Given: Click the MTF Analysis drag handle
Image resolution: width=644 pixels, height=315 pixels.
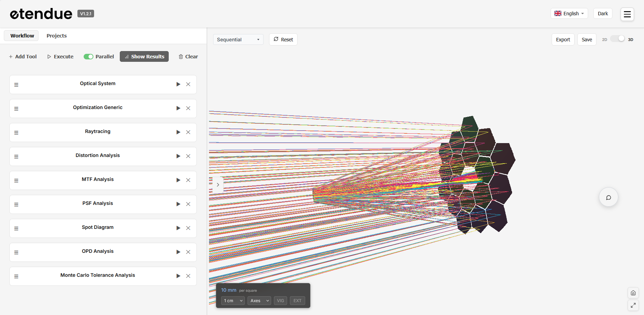Looking at the screenshot, I should (x=16, y=181).
